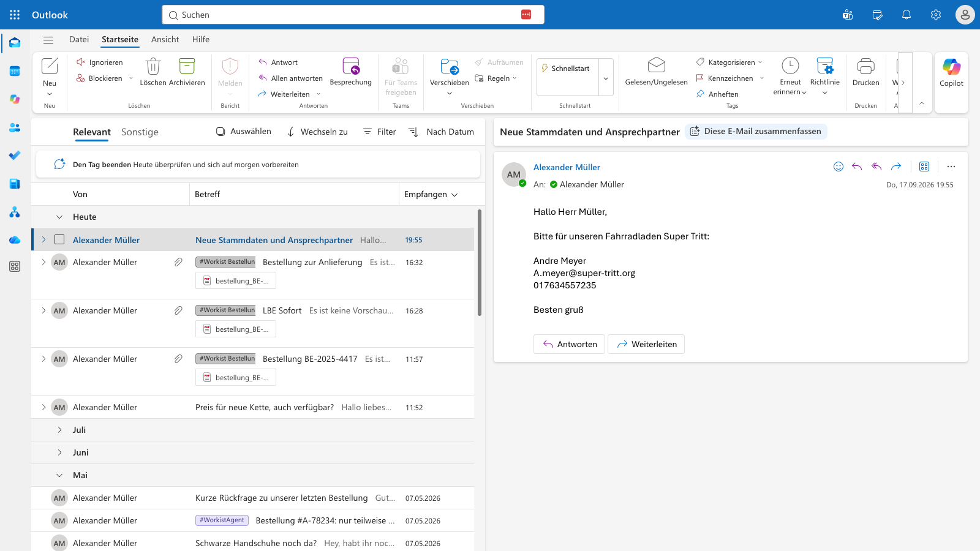Click the Delete (Löschen) trash icon
Image resolution: width=980 pixels, height=551 pixels.
click(153, 72)
